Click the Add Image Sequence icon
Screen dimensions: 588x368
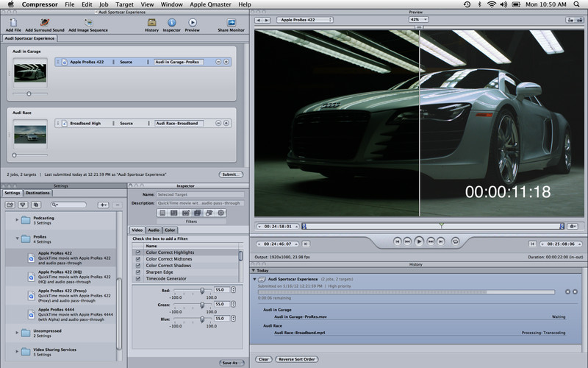click(88, 23)
